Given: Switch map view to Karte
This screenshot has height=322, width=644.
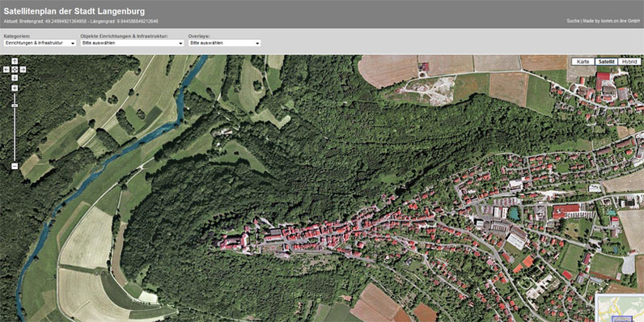Looking at the screenshot, I should tap(583, 61).
